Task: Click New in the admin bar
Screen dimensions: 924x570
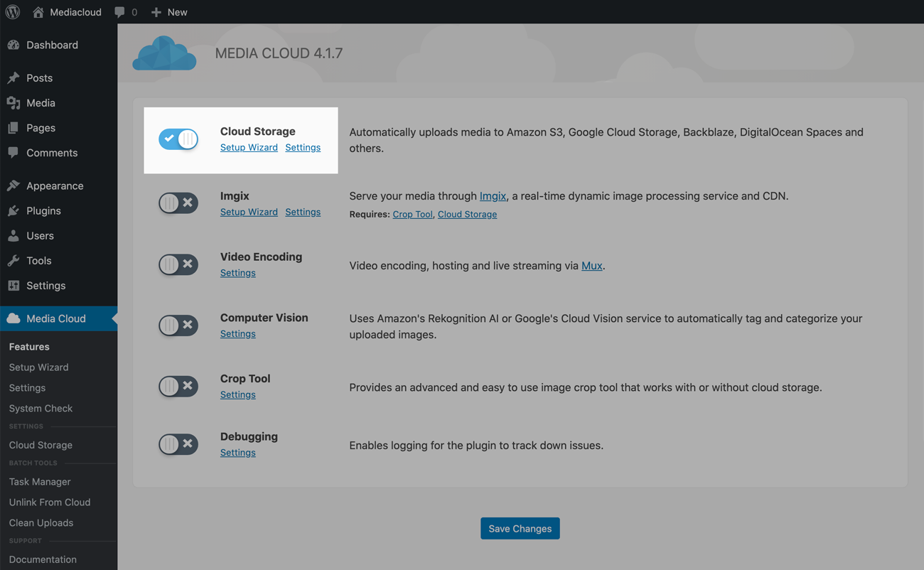Action: coord(177,12)
